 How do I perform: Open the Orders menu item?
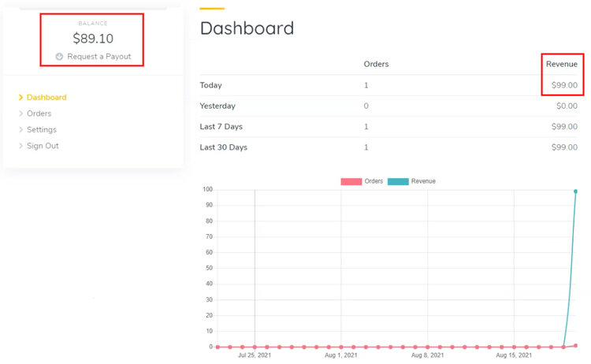click(x=39, y=113)
